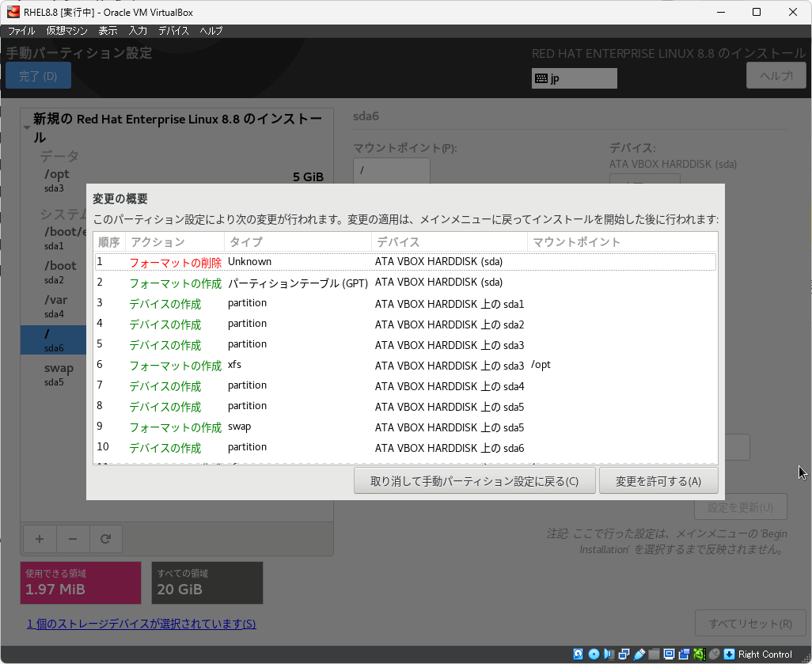
Task: Select row 1 フォーマットの削除 Unknown
Action: 405,261
